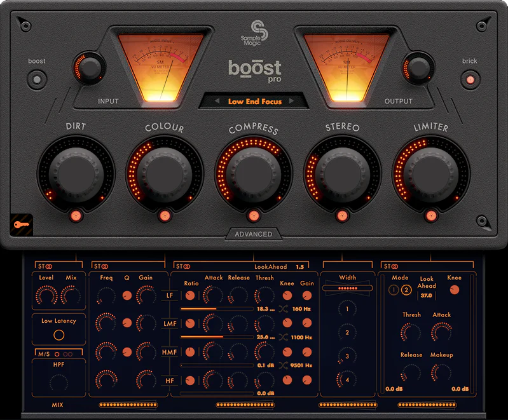The width and height of the screenshot is (508, 420).
Task: Click the HF compressor Gain knob
Action: [307, 380]
